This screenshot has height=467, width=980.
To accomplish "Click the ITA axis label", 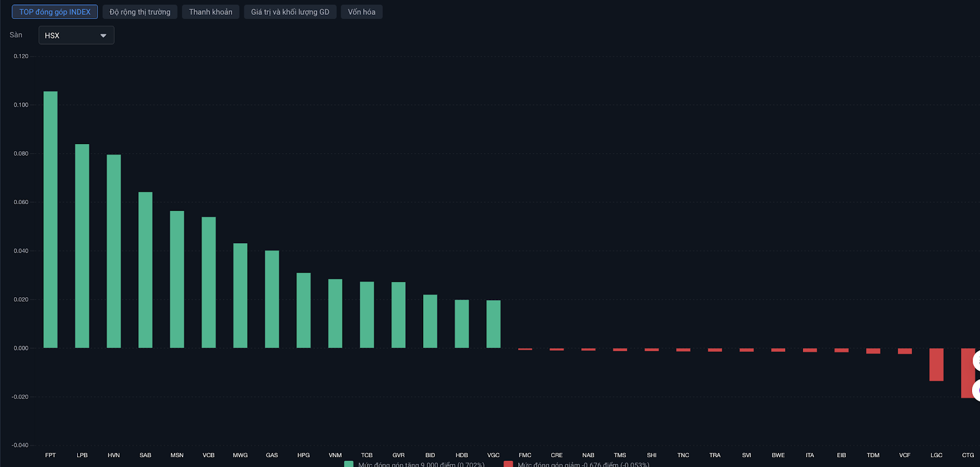I will click(x=810, y=455).
